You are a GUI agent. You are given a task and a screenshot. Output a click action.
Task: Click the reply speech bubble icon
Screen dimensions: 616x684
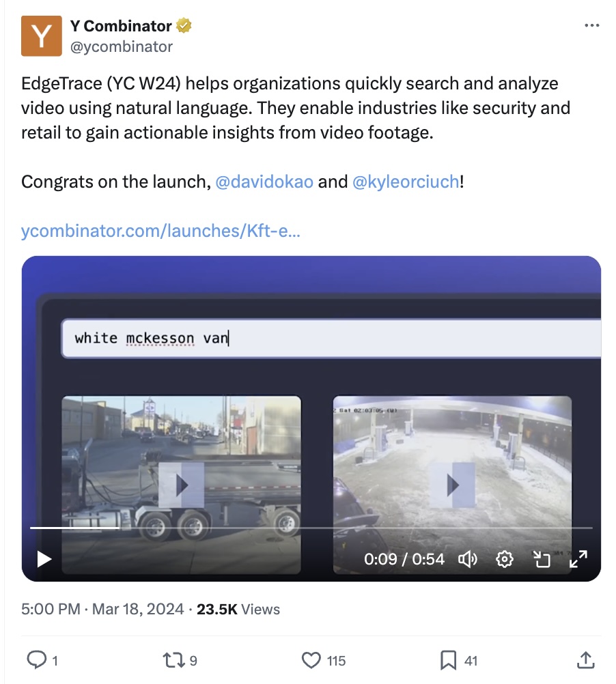pos(37,659)
